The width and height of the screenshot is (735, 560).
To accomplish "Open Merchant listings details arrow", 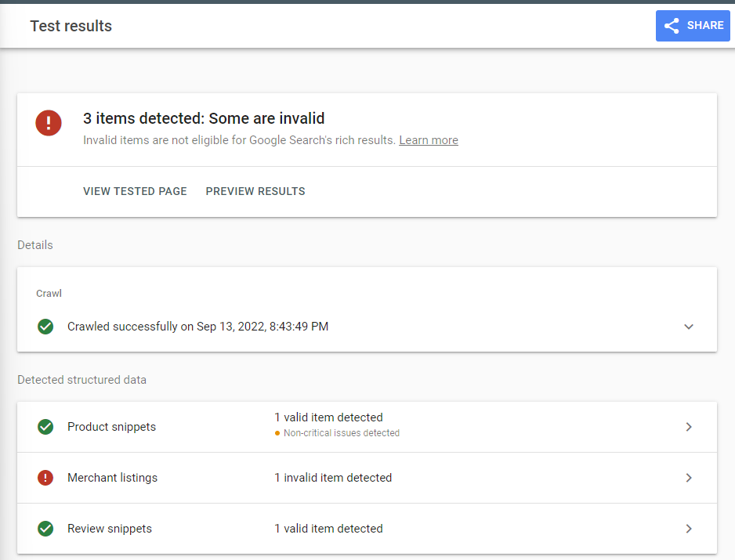I will [689, 478].
